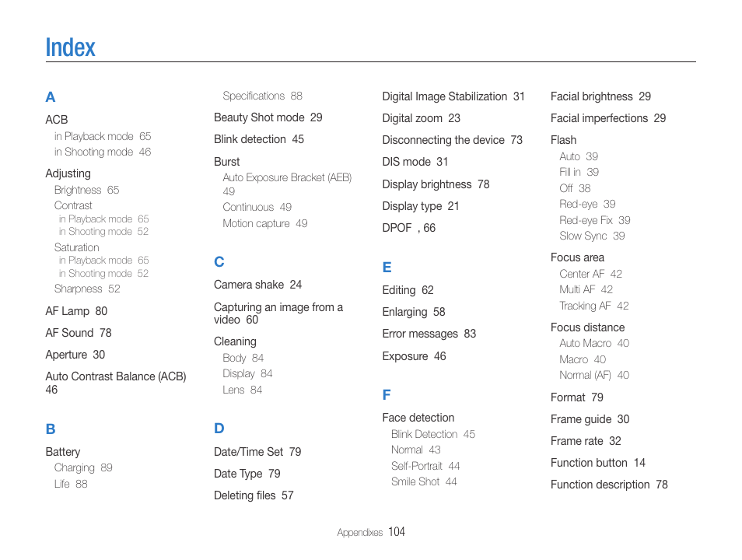Go to Function description 78 entry

[x=609, y=485]
